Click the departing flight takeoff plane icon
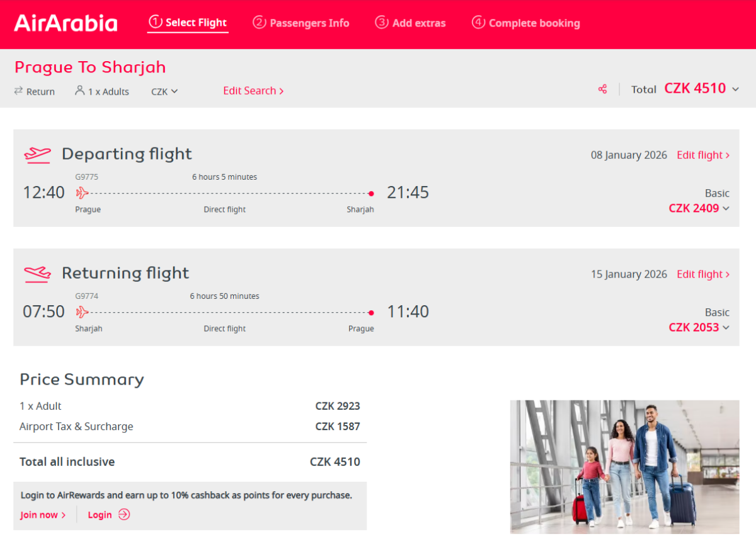Image resolution: width=756 pixels, height=541 pixels. [37, 154]
